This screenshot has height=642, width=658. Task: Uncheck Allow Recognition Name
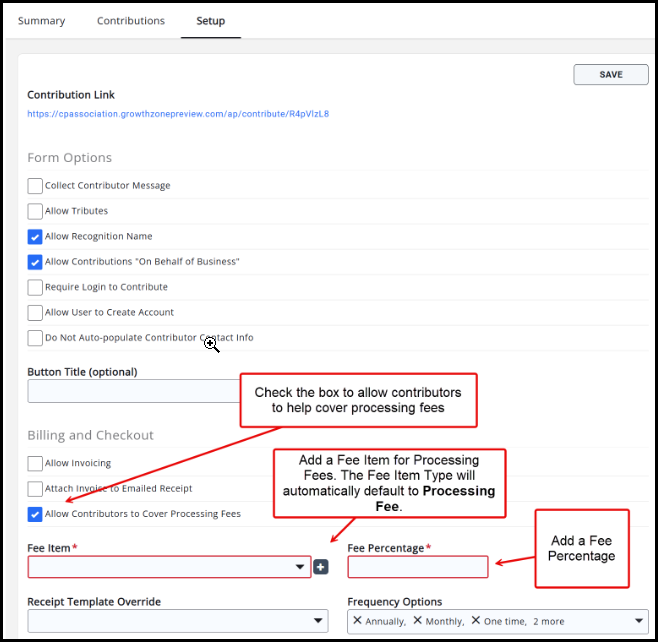[35, 237]
